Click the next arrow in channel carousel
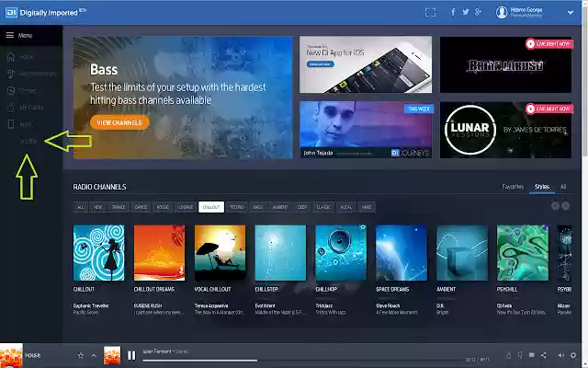The image size is (588, 368). [566, 206]
